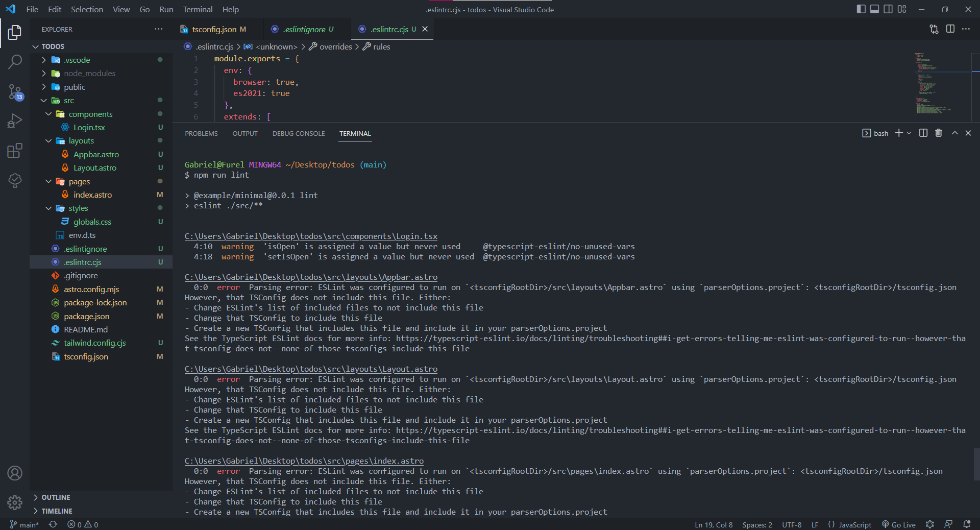Open editor More Actions ellipsis
This screenshot has height=530, width=980.
click(x=966, y=29)
